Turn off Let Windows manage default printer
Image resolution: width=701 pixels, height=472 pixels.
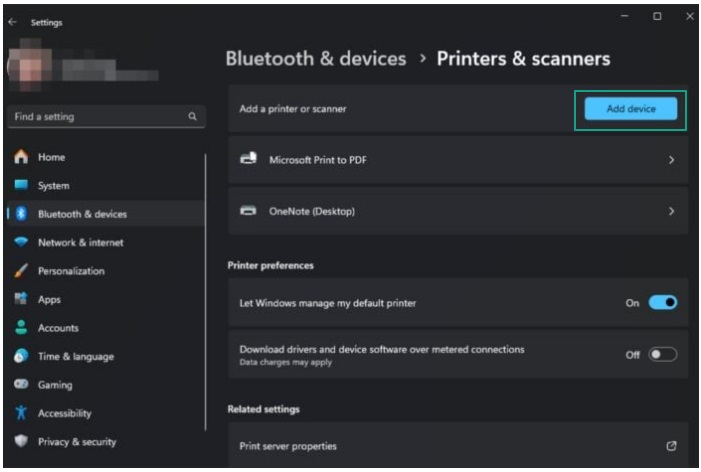pyautogui.click(x=662, y=302)
